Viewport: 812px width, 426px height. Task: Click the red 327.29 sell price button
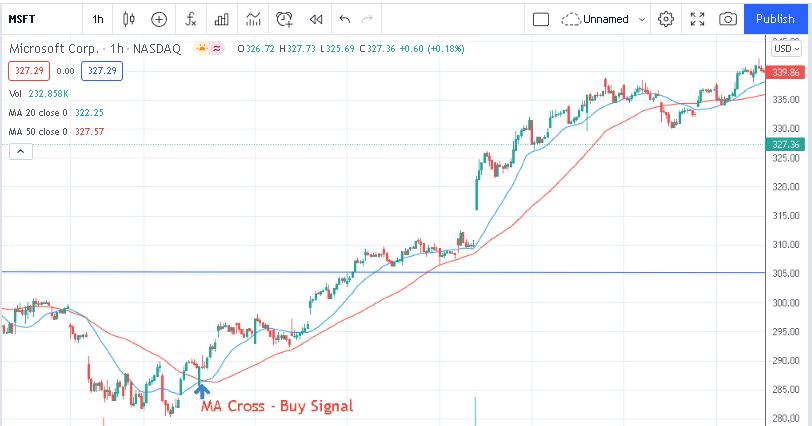[x=29, y=71]
